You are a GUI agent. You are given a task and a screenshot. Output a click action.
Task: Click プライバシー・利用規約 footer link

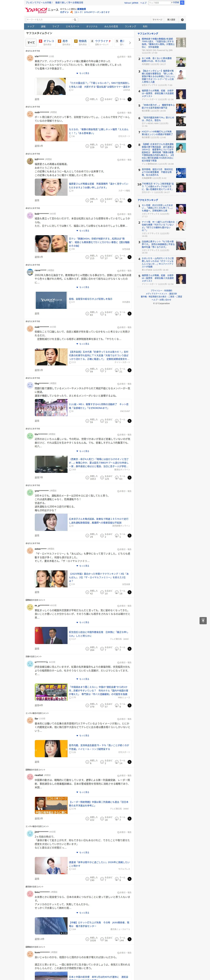tap(161, 291)
